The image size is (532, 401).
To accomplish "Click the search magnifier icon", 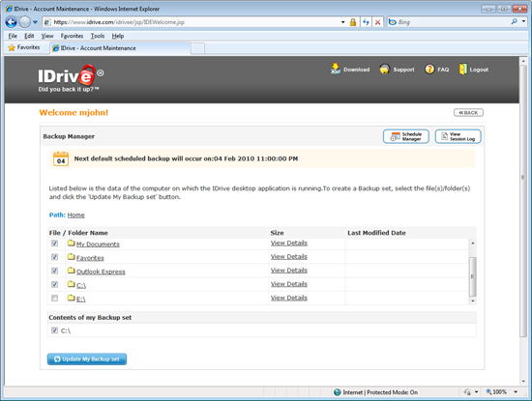I will pyautogui.click(x=515, y=22).
